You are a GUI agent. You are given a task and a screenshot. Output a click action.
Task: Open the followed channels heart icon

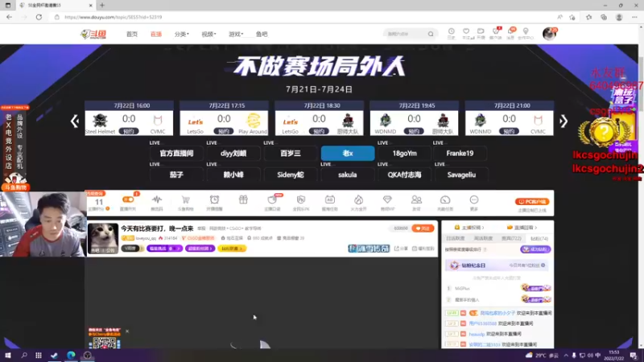[x=466, y=31]
